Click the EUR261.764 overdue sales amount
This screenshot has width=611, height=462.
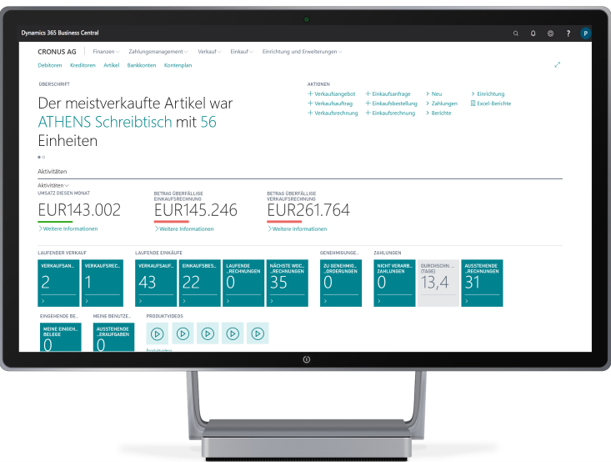click(309, 210)
